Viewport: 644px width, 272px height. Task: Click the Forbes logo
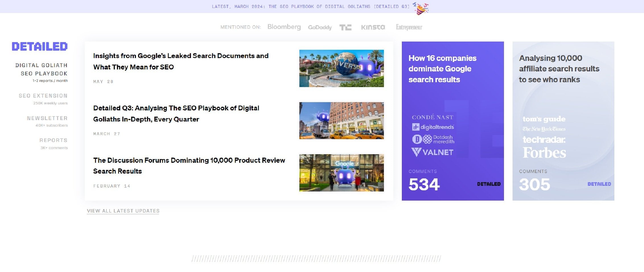tap(544, 153)
